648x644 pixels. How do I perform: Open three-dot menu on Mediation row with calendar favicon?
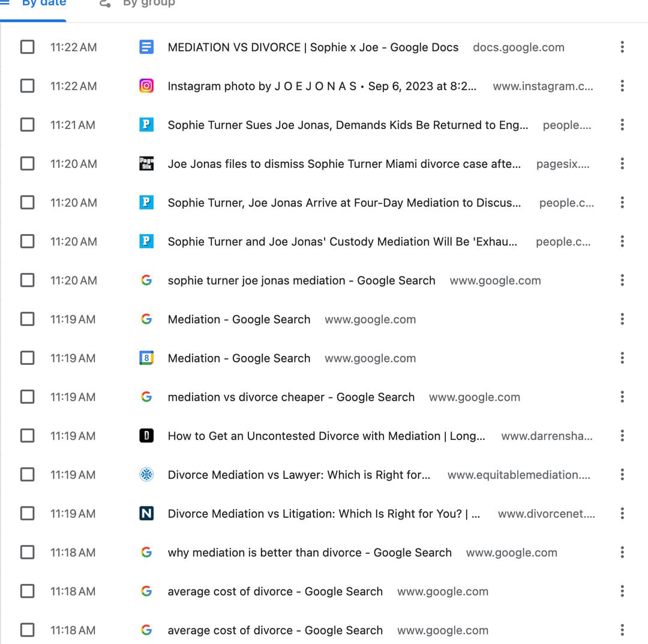622,358
